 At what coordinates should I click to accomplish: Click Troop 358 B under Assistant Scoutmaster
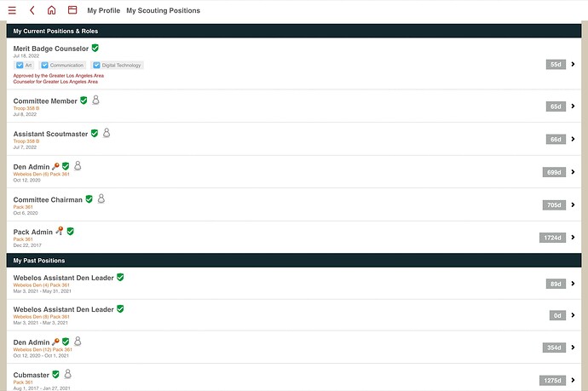(x=26, y=141)
